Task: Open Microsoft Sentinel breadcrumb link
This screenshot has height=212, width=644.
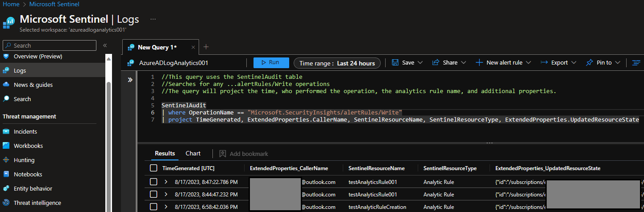Action: pos(54,4)
